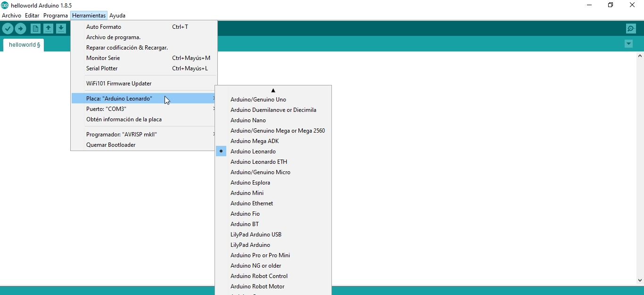Click Obtén información de la placa

(124, 119)
